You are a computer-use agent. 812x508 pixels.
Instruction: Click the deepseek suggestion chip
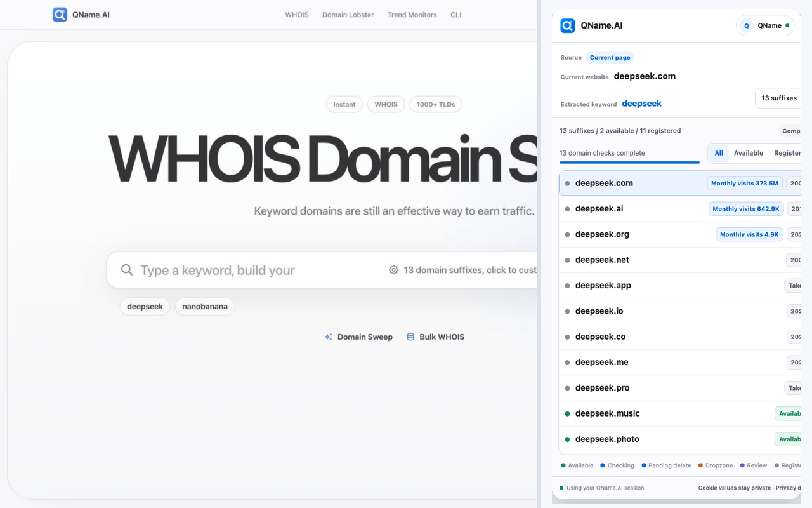pyautogui.click(x=145, y=307)
